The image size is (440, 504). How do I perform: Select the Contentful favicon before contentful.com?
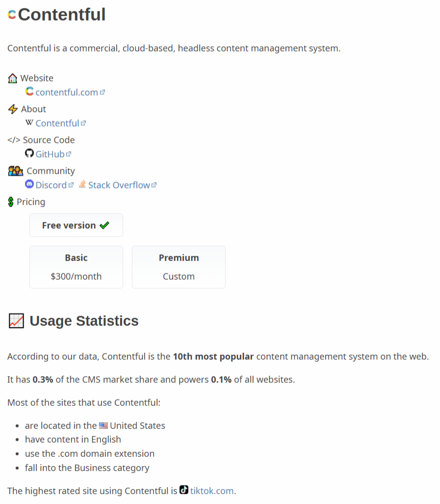pyautogui.click(x=29, y=91)
